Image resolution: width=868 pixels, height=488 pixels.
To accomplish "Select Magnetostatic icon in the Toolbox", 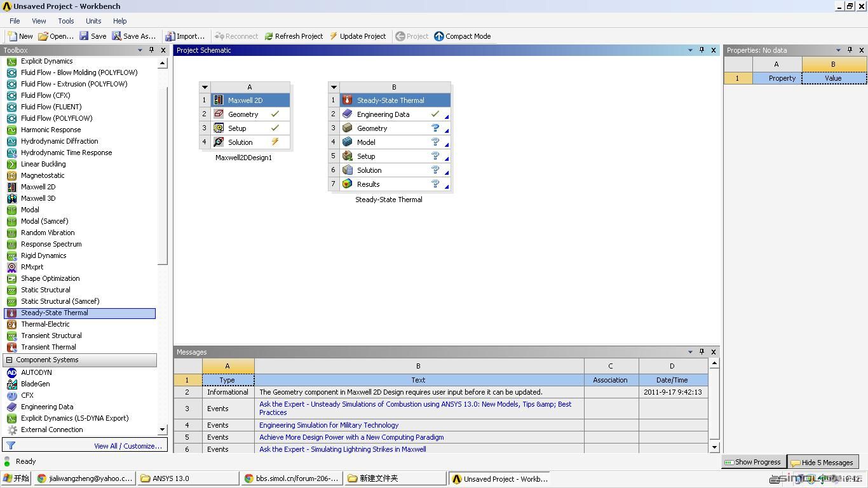I will pos(11,175).
